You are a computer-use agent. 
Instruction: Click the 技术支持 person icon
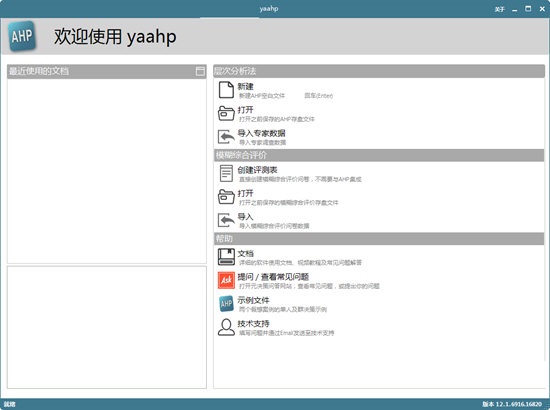tap(226, 327)
